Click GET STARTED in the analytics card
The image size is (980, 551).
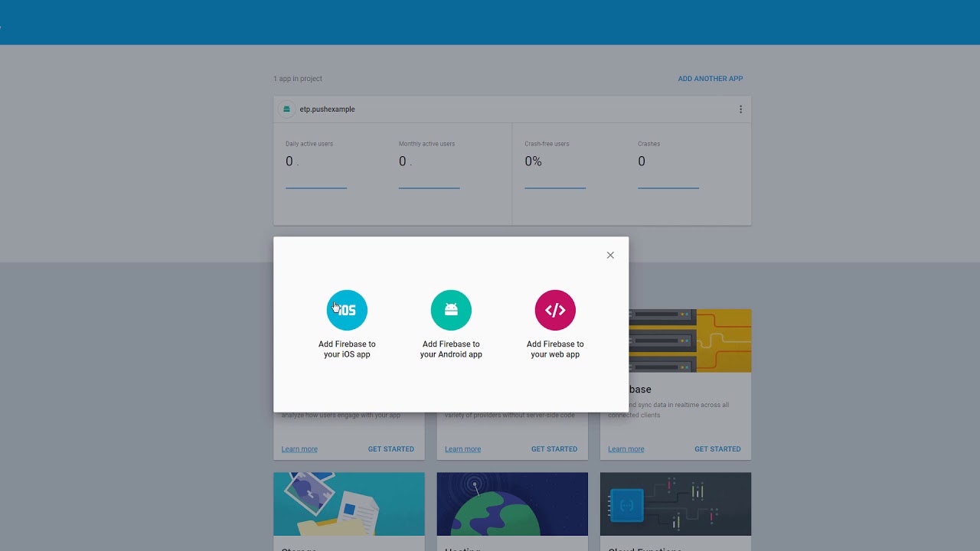click(390, 449)
